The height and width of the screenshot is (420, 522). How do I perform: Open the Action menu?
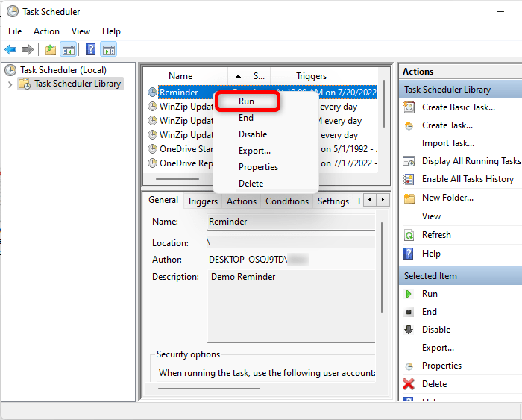[46, 31]
